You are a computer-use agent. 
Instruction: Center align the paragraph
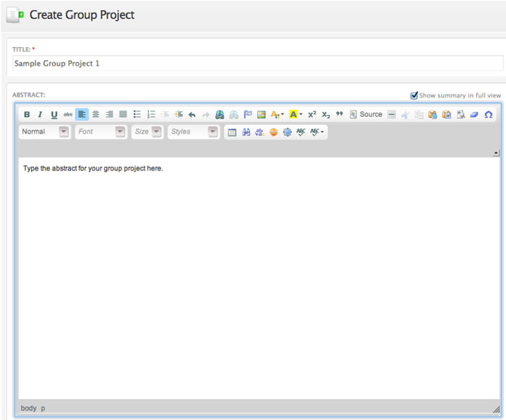coord(95,114)
